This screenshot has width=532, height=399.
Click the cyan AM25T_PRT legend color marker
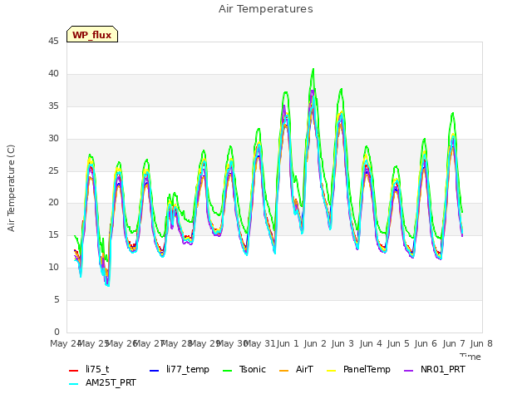(x=74, y=384)
